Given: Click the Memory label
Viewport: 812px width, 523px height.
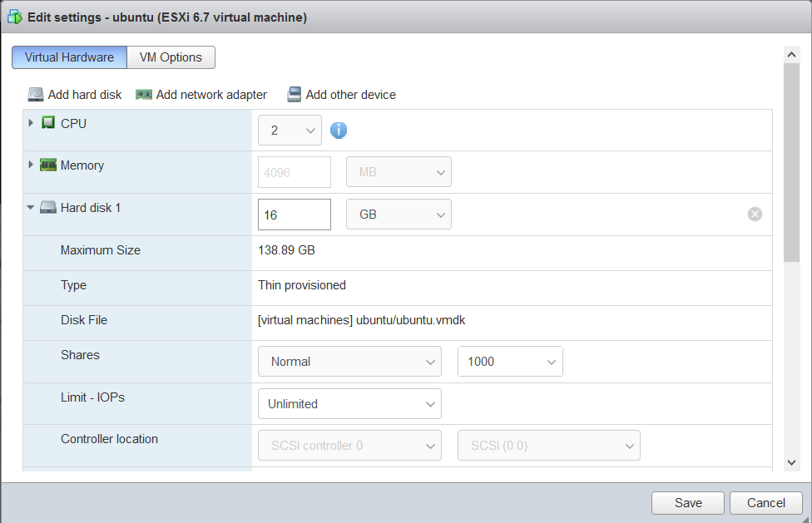Looking at the screenshot, I should [82, 165].
